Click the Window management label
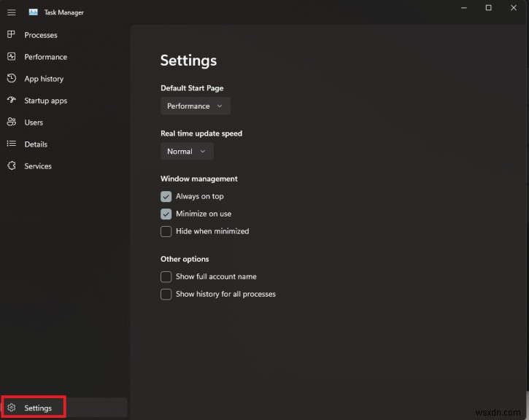 click(199, 179)
